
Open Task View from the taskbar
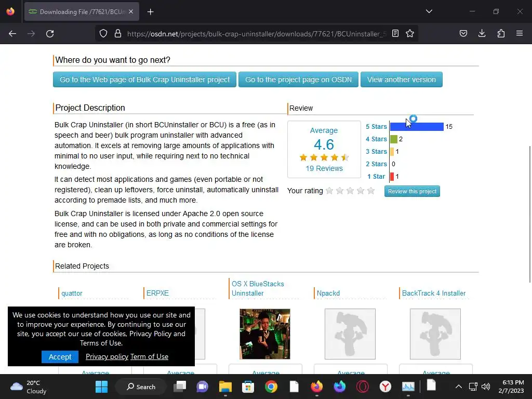[180, 387]
